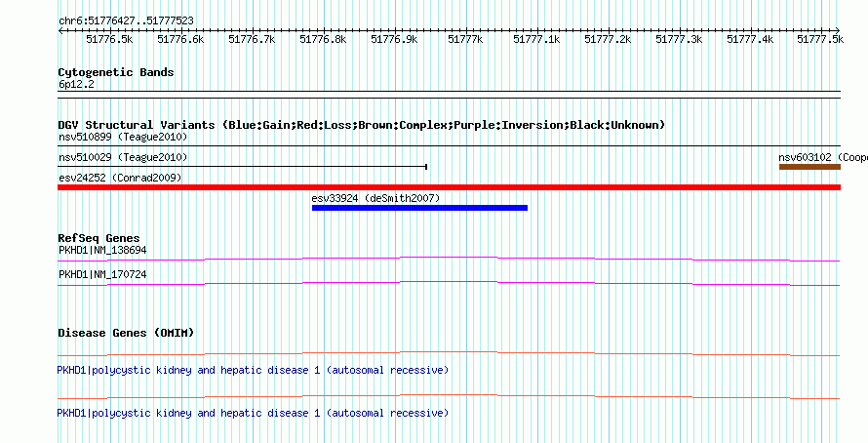This screenshot has height=443, width=868.
Task: Open the PKHD1|NM_138694 transcript label
Action: 102,251
